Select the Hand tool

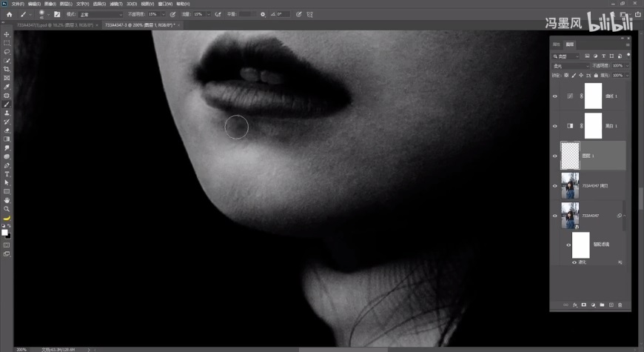pos(7,200)
